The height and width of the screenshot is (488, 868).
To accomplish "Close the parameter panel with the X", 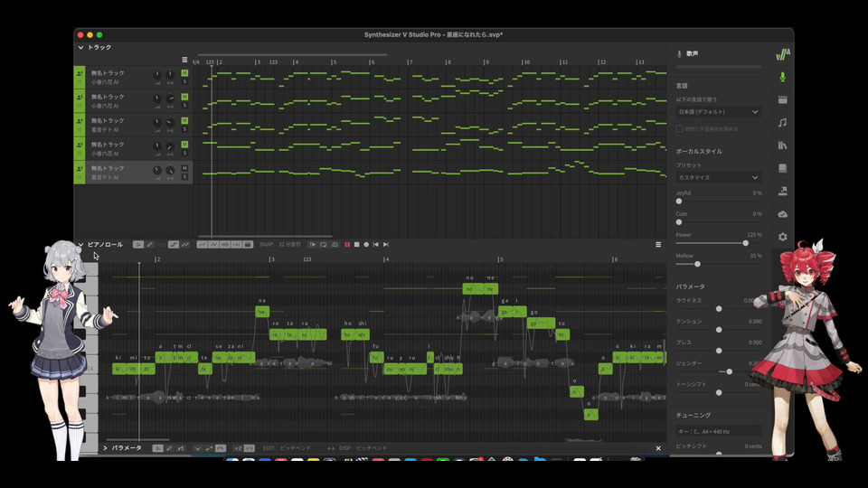I will click(x=658, y=448).
